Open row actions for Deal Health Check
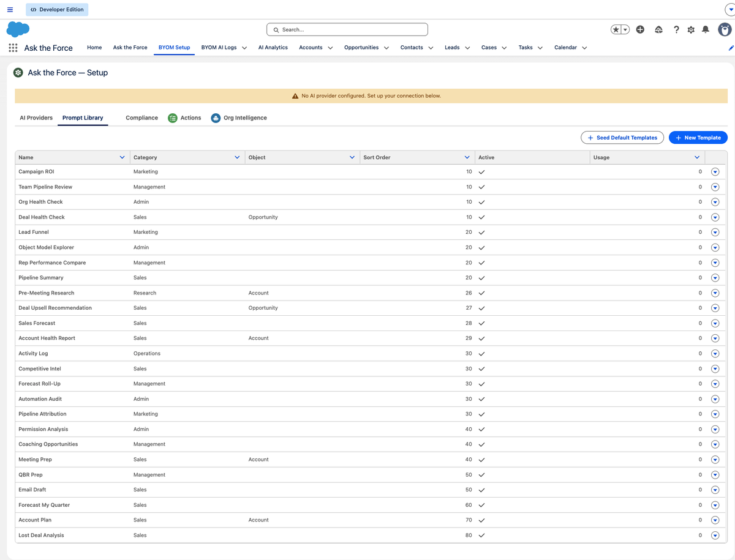 point(715,217)
